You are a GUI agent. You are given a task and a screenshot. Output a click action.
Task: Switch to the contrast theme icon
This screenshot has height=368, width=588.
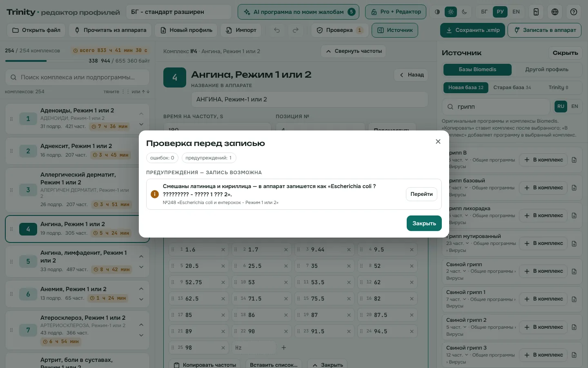(x=437, y=12)
